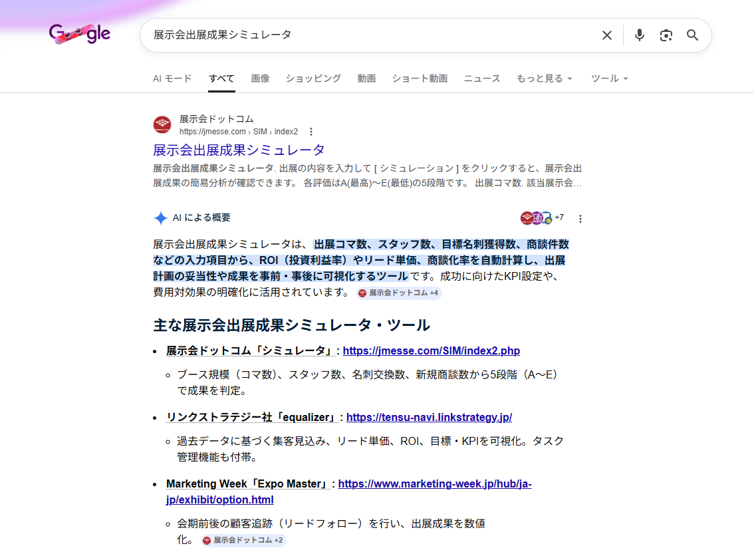
Task: Open three-dot menu beside jmesse.com URL
Action: pyautogui.click(x=311, y=132)
